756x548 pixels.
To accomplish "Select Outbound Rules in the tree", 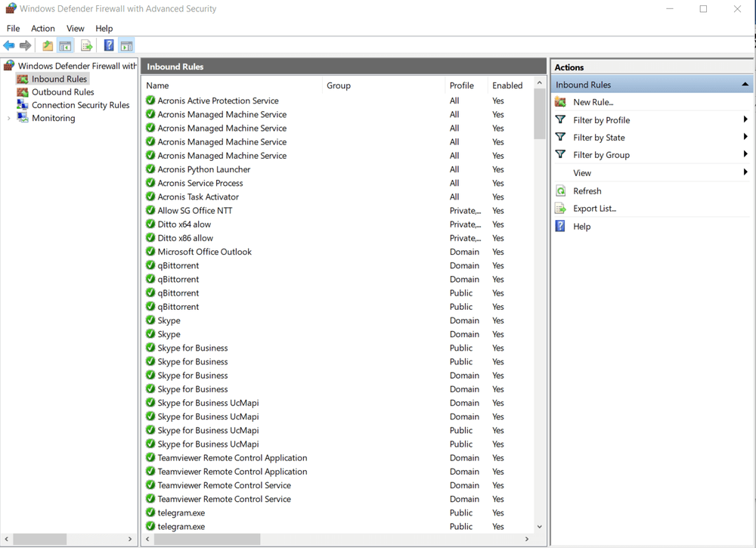I will coord(63,92).
